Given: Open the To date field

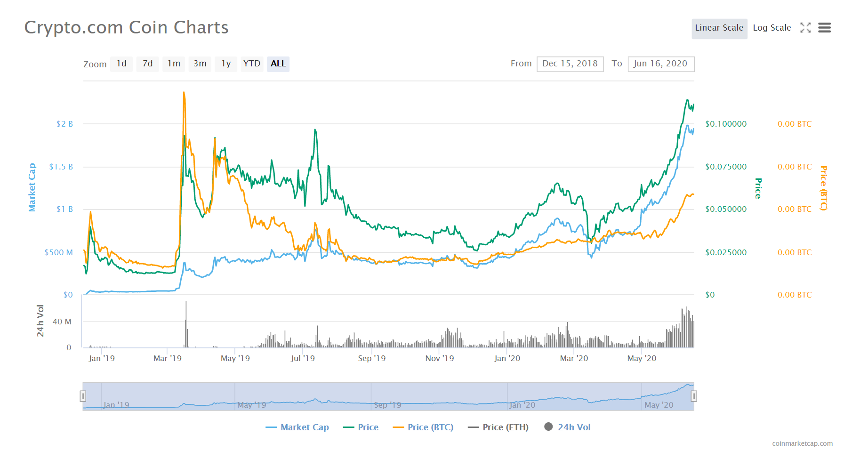Looking at the screenshot, I should [661, 64].
